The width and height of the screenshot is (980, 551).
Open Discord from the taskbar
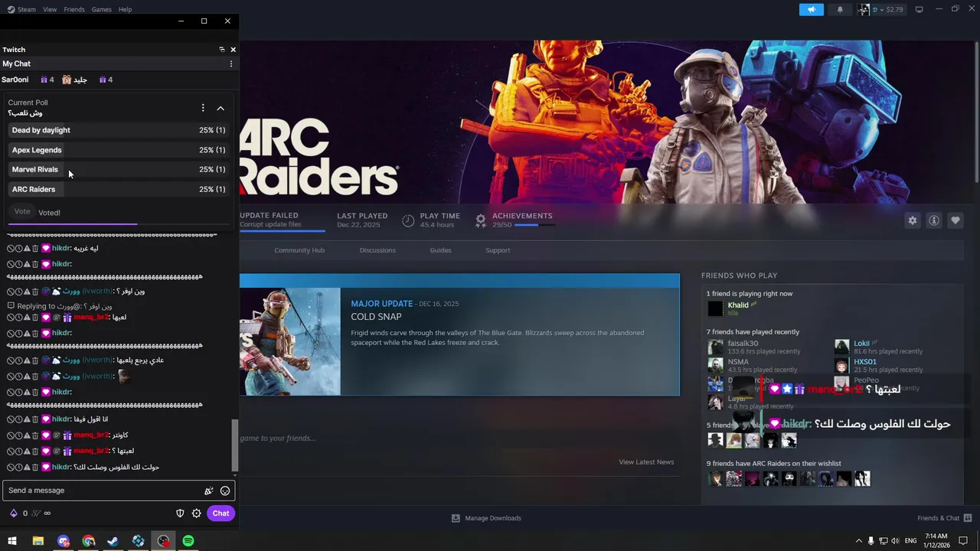point(64,541)
